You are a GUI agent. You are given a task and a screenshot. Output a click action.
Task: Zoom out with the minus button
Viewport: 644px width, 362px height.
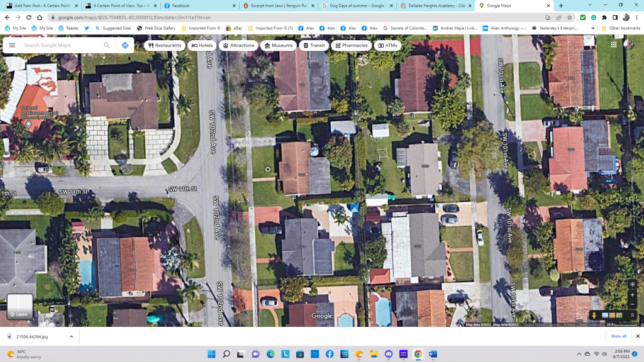[x=632, y=305]
